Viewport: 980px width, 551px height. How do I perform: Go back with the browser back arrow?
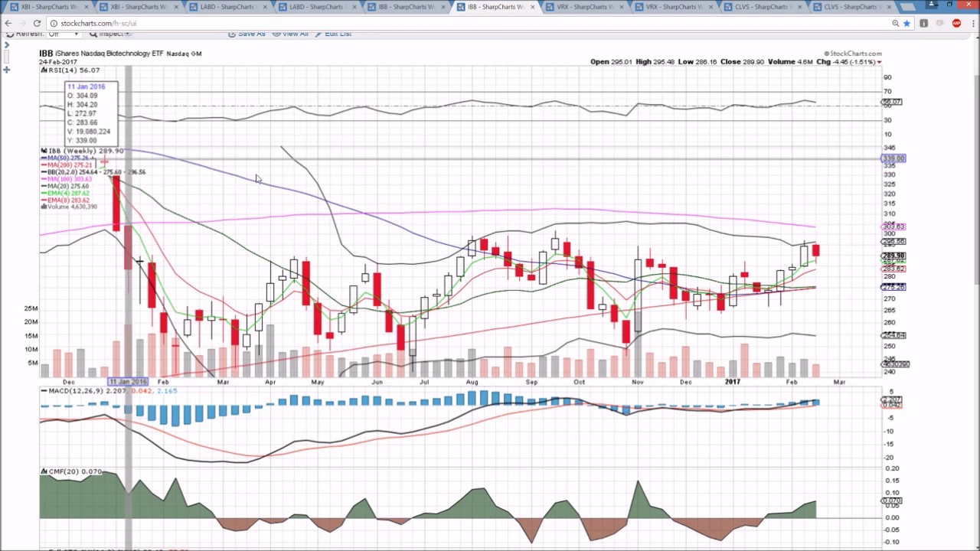pos(8,23)
